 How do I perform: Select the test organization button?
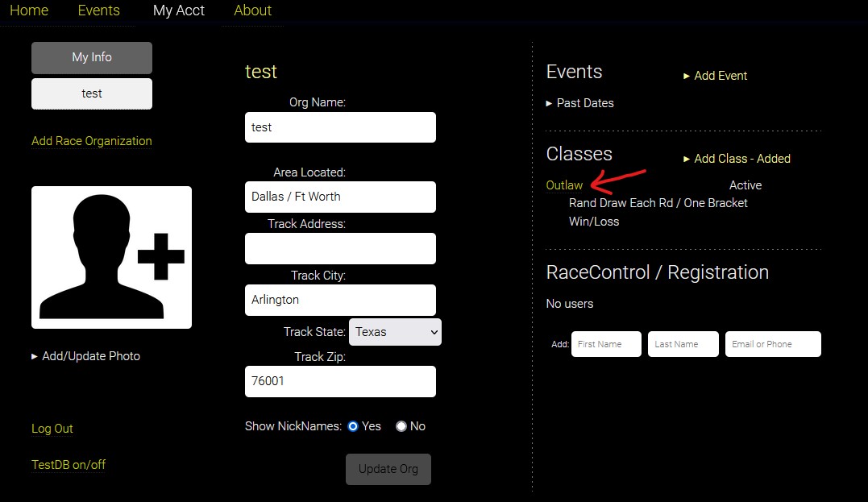[x=92, y=93]
